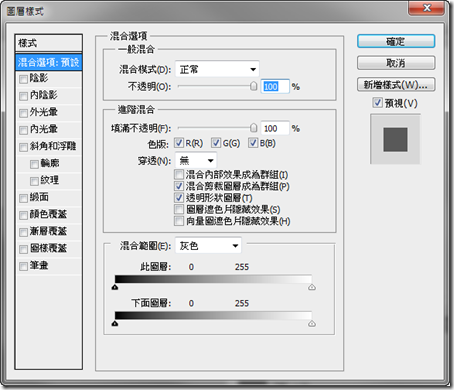
Task: Click the 不透明(O) slider handle
Action: pos(254,86)
